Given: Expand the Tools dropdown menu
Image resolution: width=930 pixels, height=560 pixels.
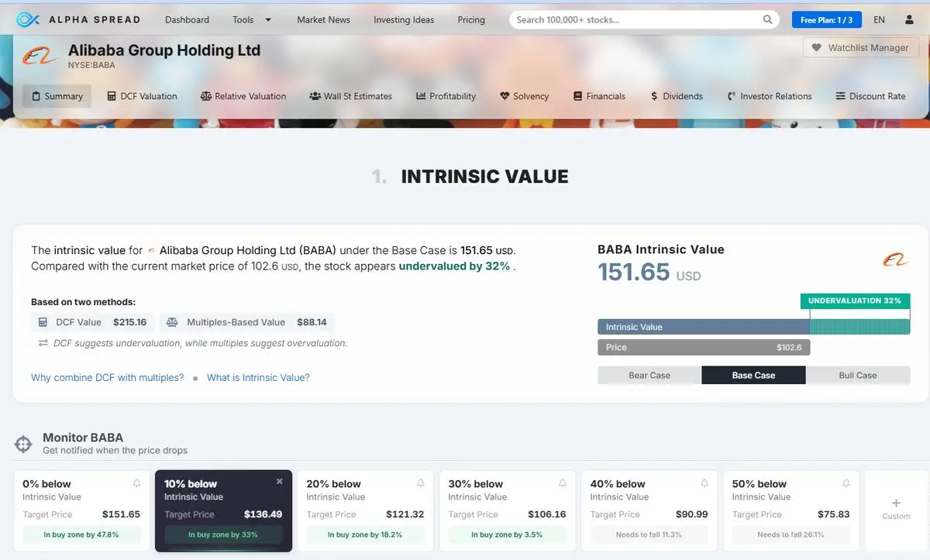Looking at the screenshot, I should click(252, 19).
